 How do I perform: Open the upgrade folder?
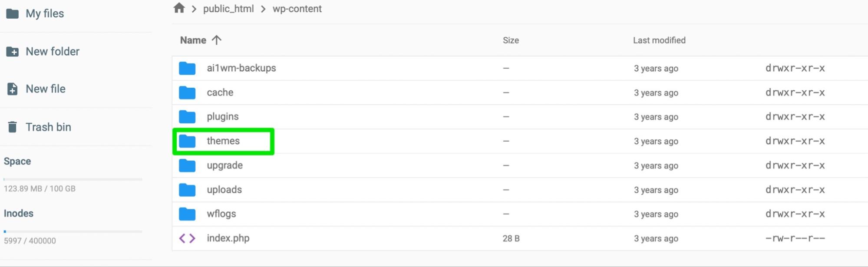pyautogui.click(x=224, y=165)
